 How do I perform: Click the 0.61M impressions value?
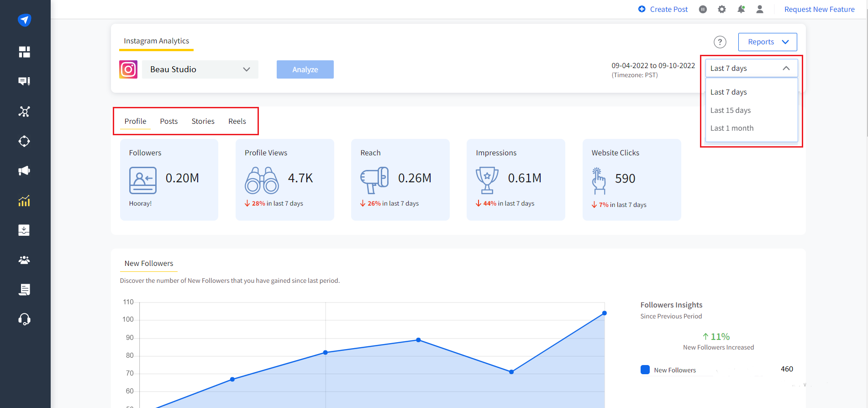[x=525, y=178]
